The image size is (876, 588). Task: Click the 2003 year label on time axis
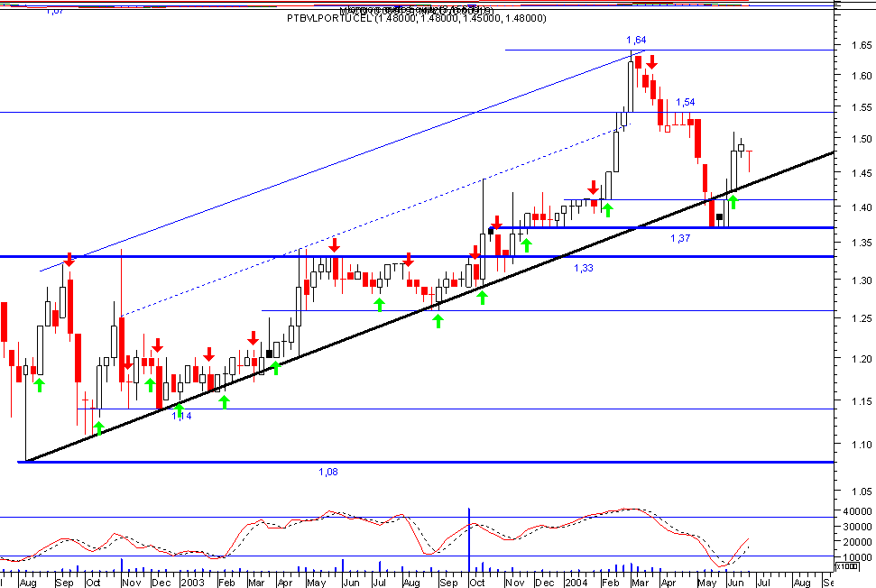(192, 583)
